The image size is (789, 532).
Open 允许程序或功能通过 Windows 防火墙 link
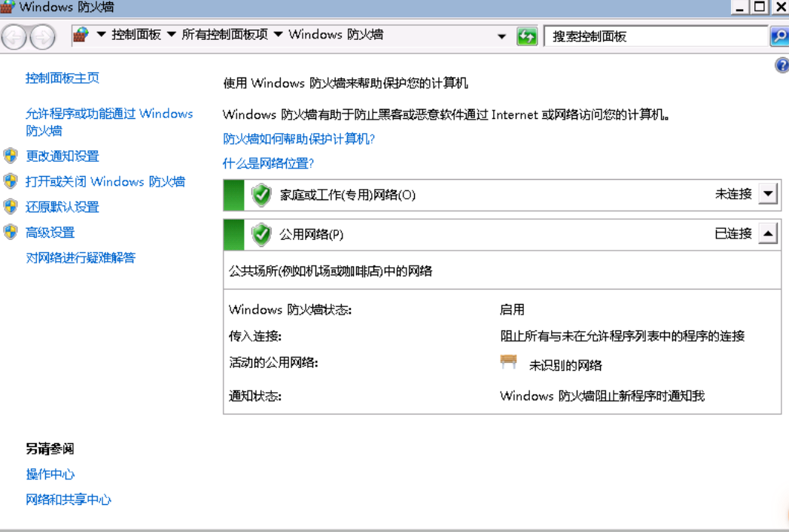[x=109, y=122]
